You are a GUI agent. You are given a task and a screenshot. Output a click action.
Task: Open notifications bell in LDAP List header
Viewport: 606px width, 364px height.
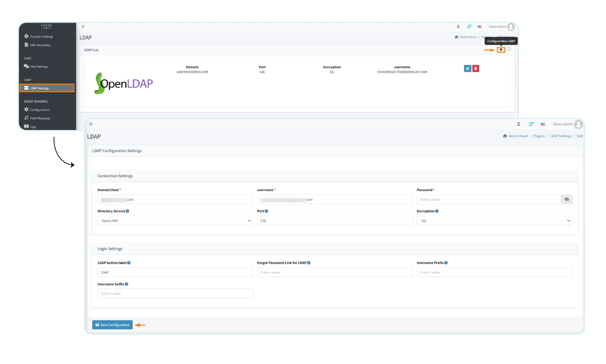[469, 27]
